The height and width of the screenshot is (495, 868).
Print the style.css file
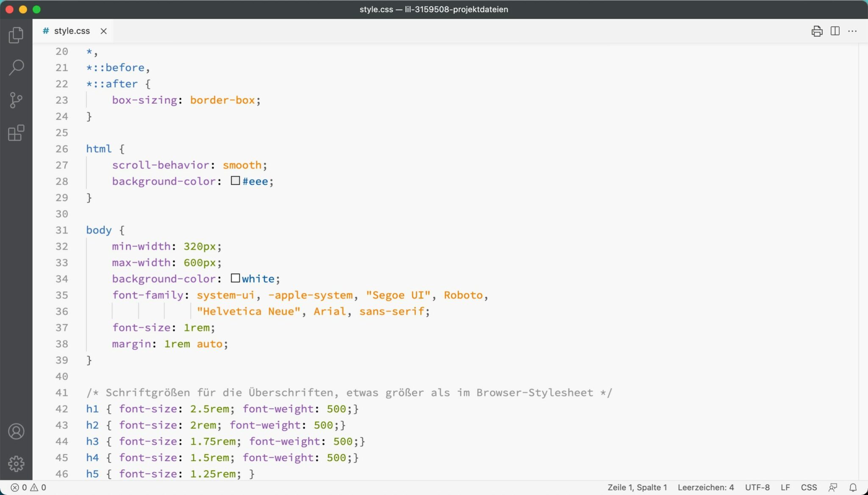(816, 31)
